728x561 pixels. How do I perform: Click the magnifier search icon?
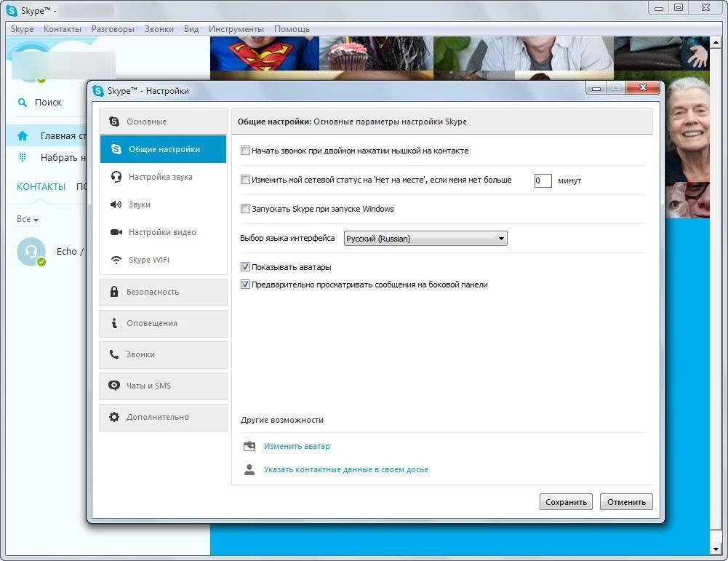tap(22, 102)
